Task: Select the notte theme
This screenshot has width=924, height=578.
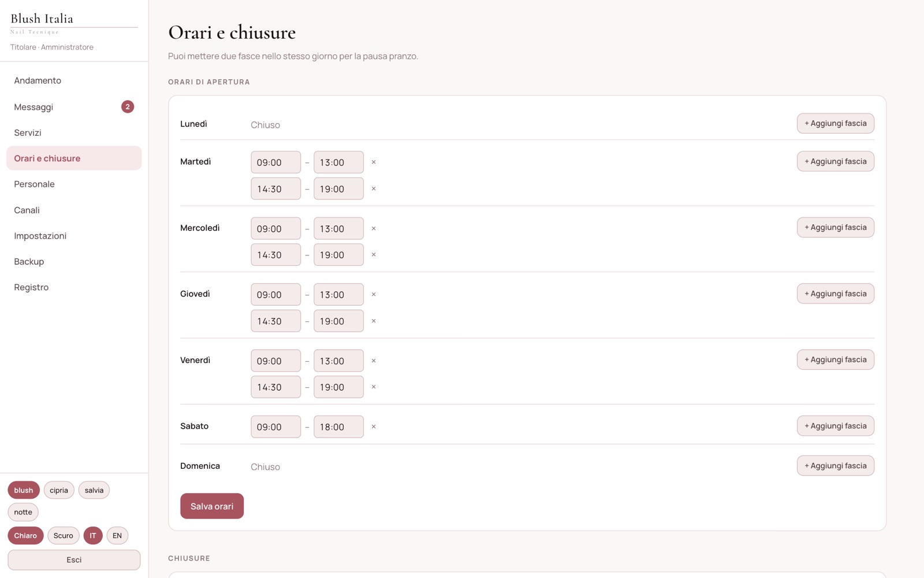Action: pos(23,512)
